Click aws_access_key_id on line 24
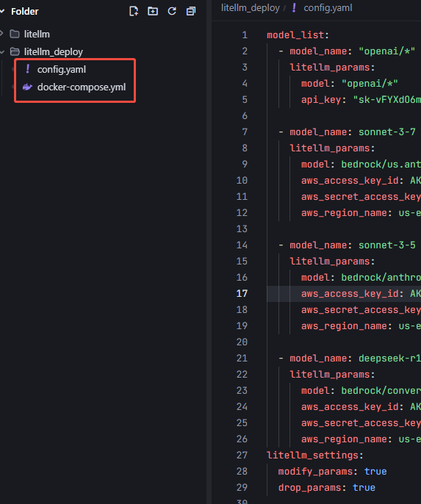 click(350, 406)
